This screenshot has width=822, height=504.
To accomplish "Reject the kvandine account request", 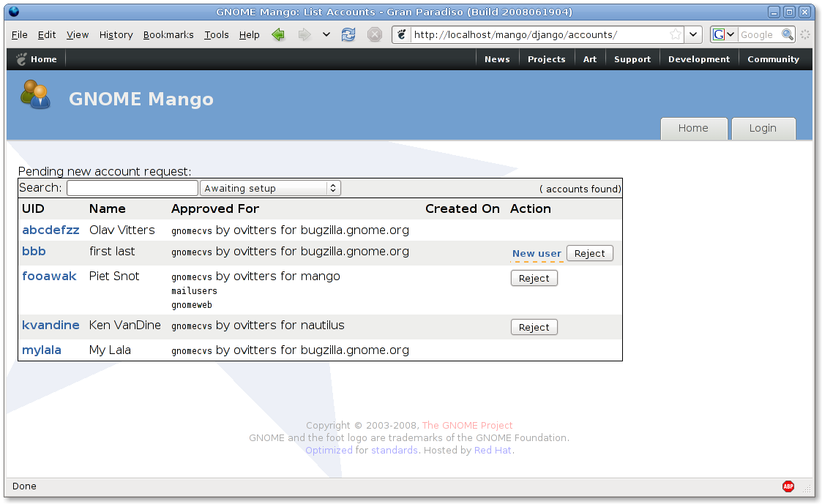I will click(534, 328).
